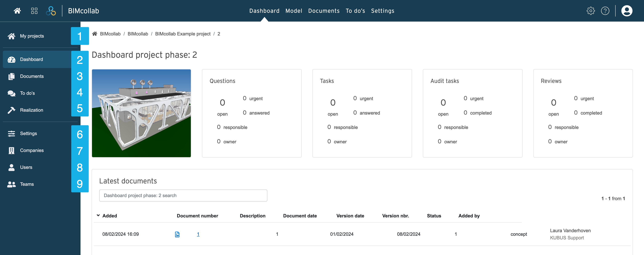This screenshot has height=255, width=644.
Task: Open the Reviews summary card
Action: coord(583,113)
